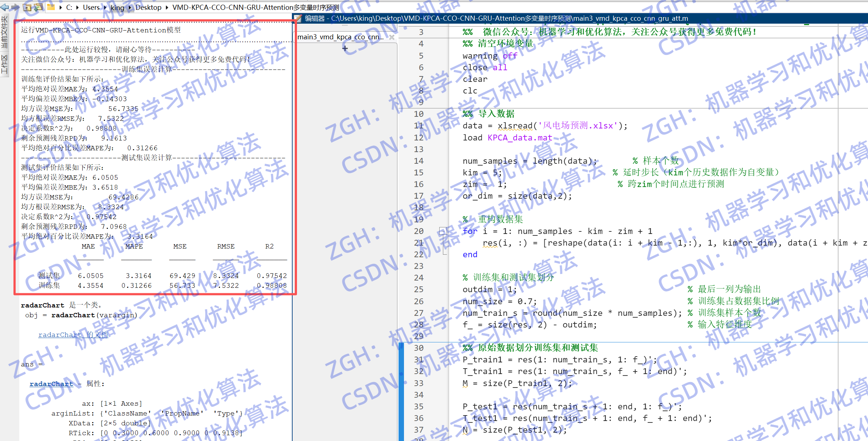Image resolution: width=868 pixels, height=441 pixels.
Task: Expand the dropdown arrow after Desktop
Action: tap(167, 7)
